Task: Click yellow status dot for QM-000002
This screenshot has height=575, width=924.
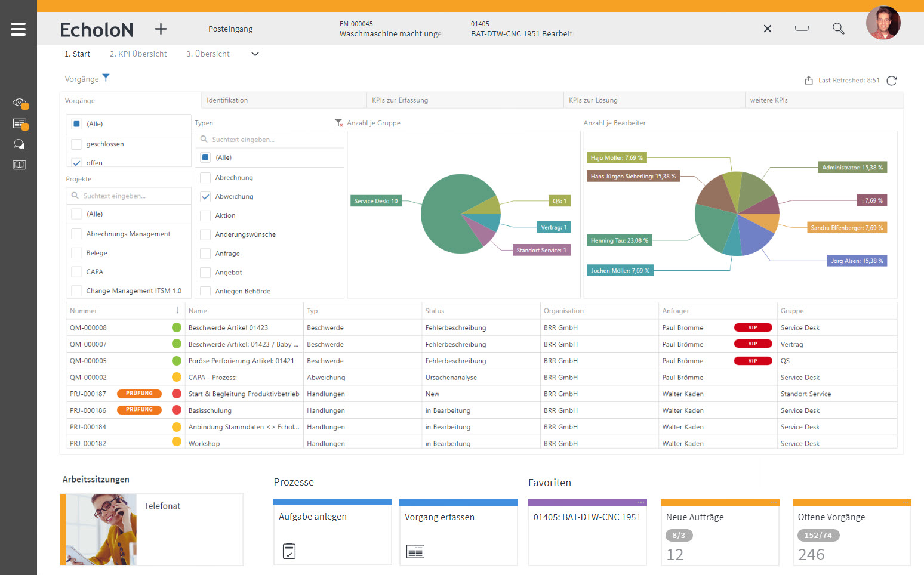Action: 177,377
